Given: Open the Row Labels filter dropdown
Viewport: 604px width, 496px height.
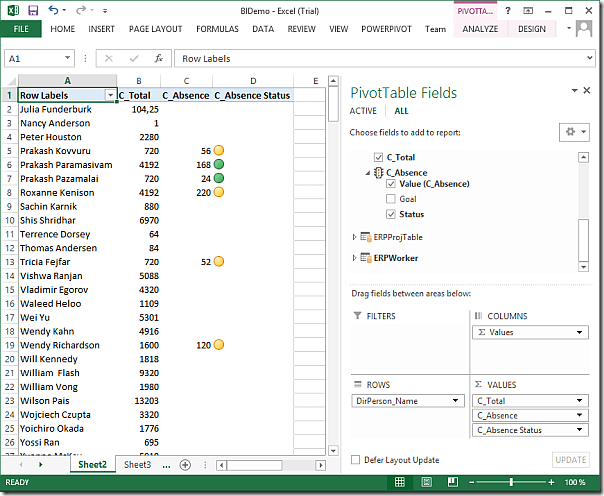Looking at the screenshot, I should point(111,95).
